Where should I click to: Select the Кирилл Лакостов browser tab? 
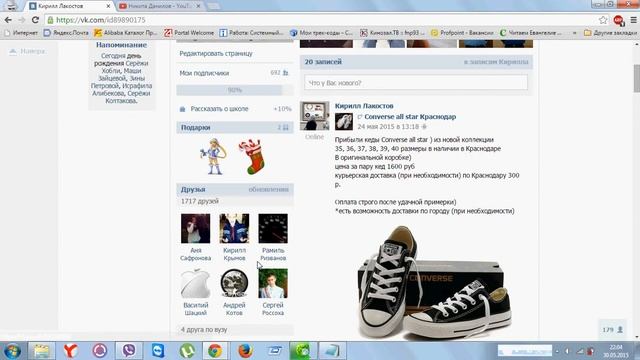click(69, 6)
